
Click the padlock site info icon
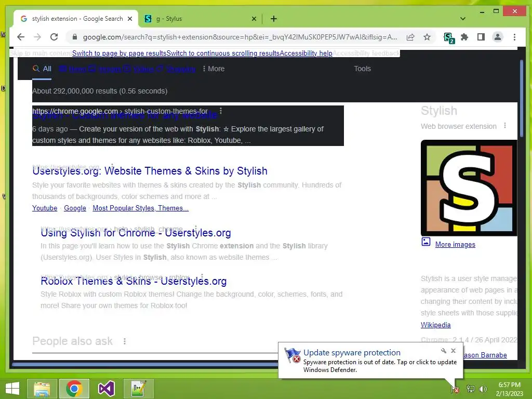coord(75,37)
